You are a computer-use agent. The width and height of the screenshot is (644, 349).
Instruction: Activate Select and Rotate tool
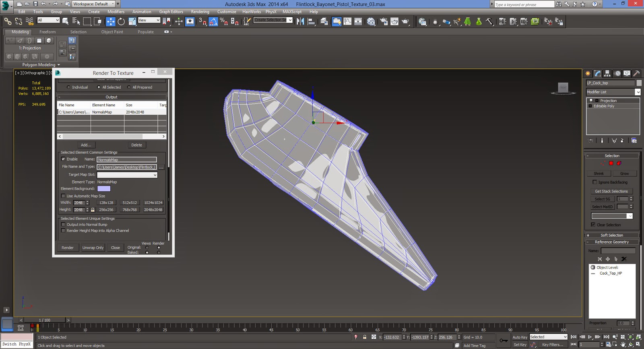(x=121, y=21)
